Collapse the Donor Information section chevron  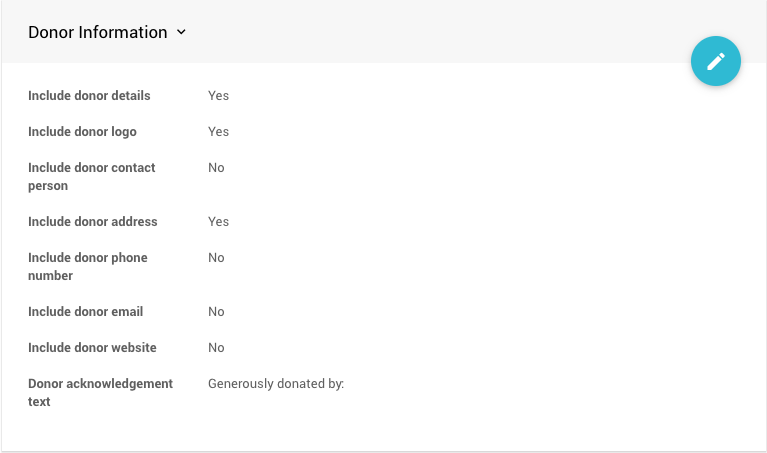point(181,32)
